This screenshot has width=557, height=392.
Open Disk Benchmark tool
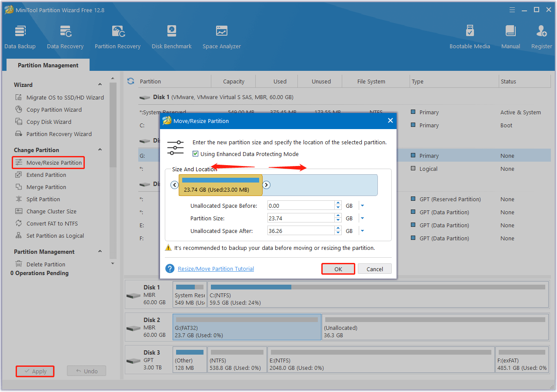[172, 37]
